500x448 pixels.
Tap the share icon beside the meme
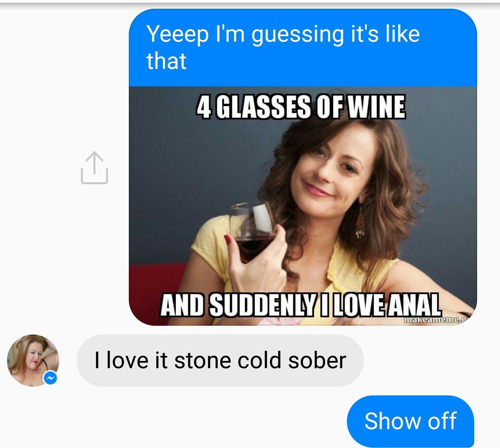pyautogui.click(x=94, y=168)
